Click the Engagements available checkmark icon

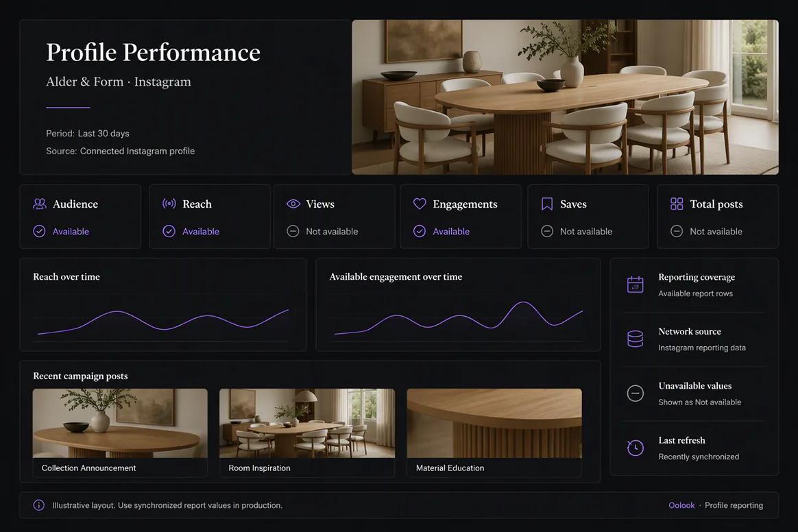coord(420,231)
